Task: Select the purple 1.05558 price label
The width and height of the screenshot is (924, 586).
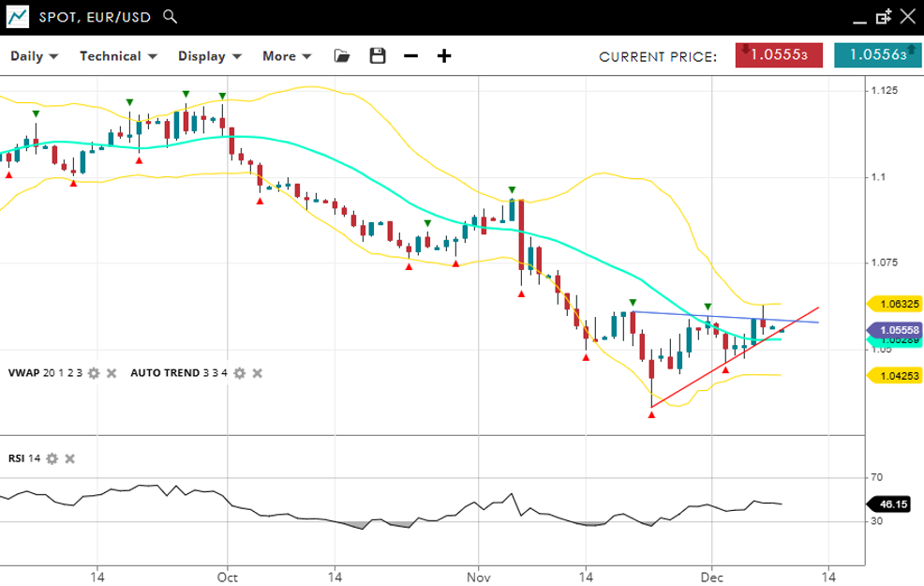Action: tap(897, 330)
